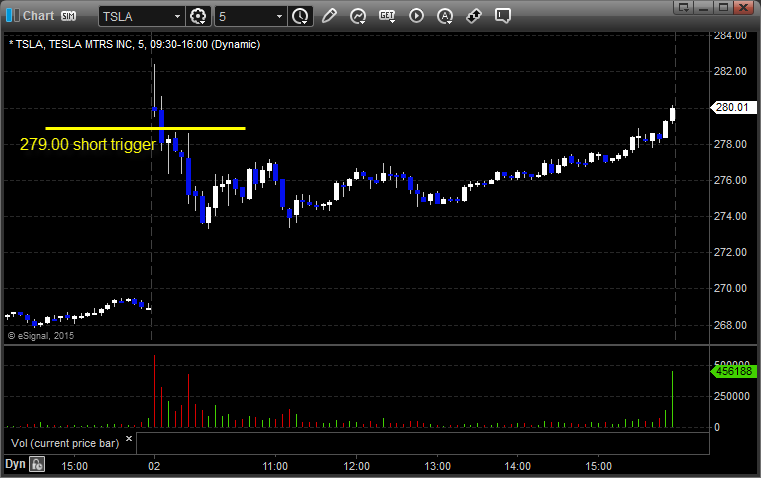
Task: Click the 282.00 price axis label
Action: click(730, 71)
